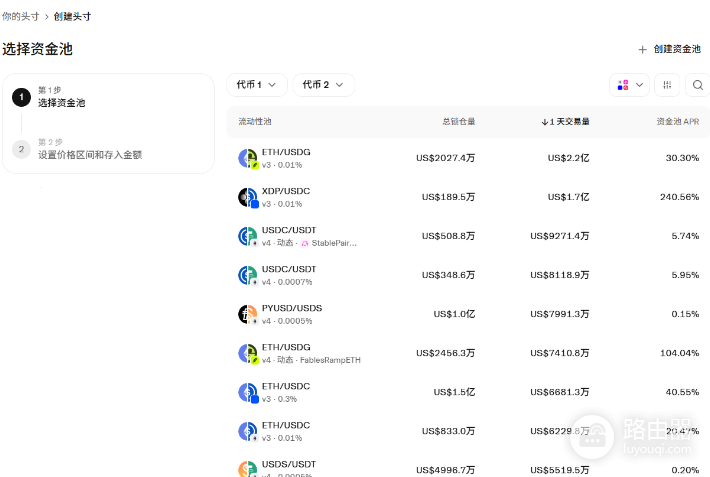Click the 选择资金池 page heading
This screenshot has height=477, width=710.
[x=38, y=49]
